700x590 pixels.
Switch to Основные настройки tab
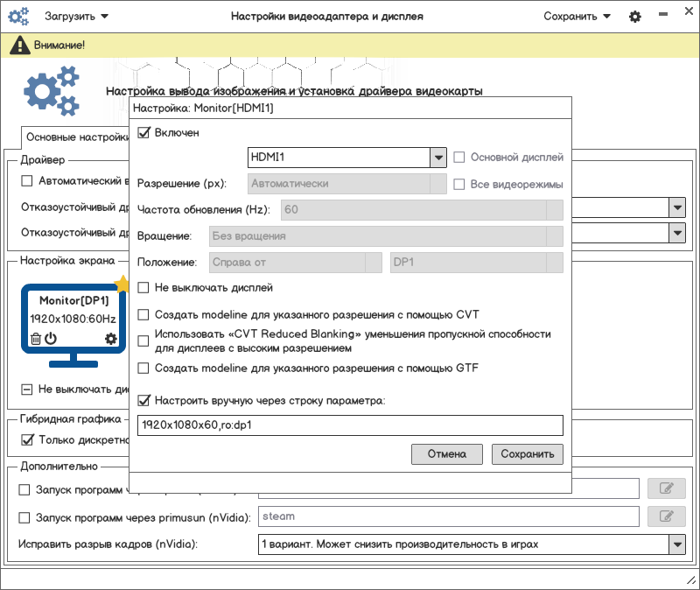76,137
